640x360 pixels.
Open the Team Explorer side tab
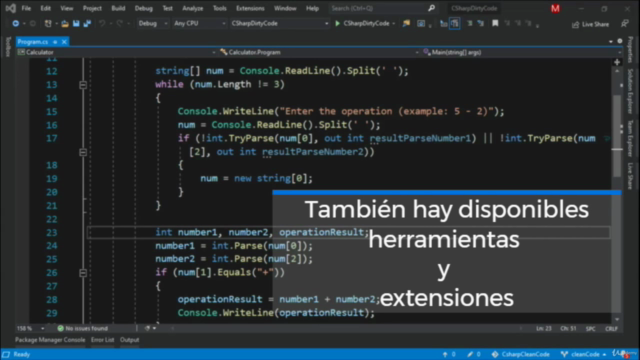click(x=630, y=138)
